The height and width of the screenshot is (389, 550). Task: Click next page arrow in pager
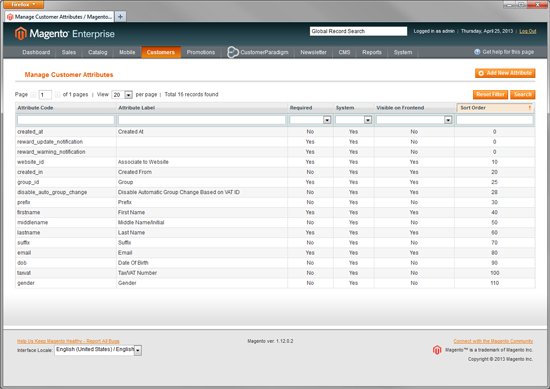57,94
